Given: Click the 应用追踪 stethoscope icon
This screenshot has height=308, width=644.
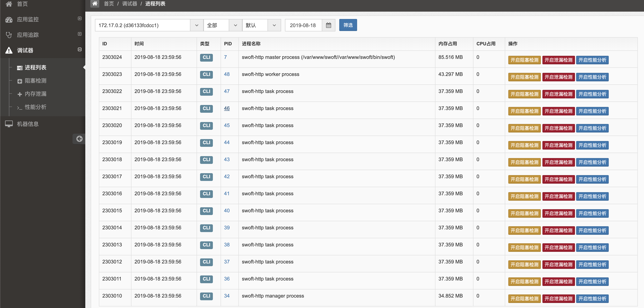Looking at the screenshot, I should pos(9,35).
